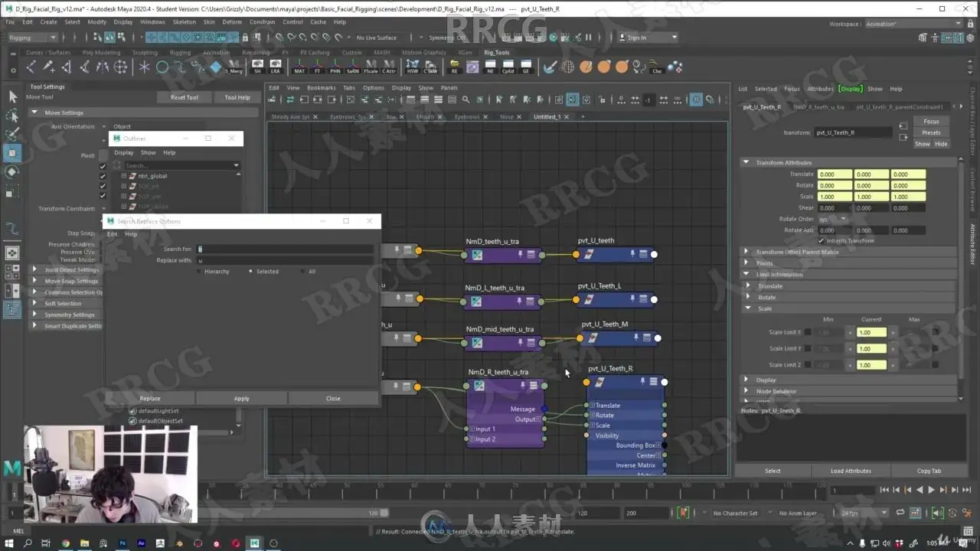Expand ntrl_global in Outliner

coord(124,176)
